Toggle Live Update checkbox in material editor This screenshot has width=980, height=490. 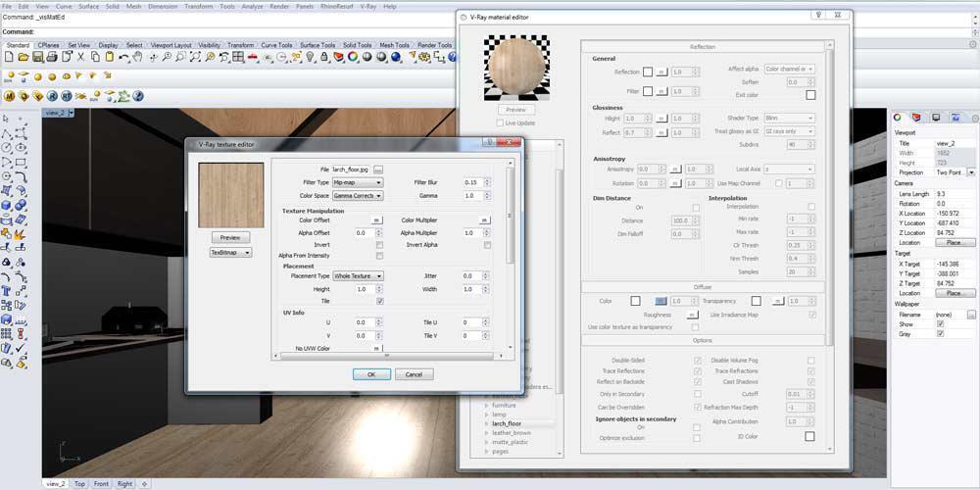(x=500, y=123)
